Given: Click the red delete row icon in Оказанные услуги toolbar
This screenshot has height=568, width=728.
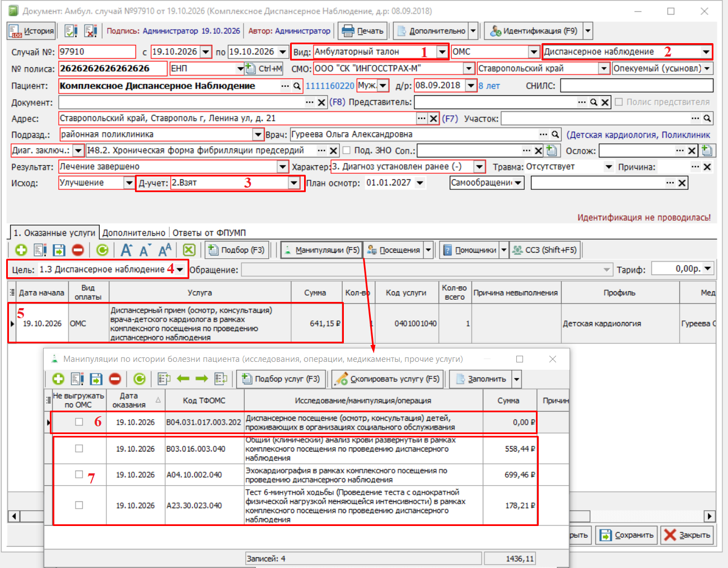Looking at the screenshot, I should click(x=78, y=250).
